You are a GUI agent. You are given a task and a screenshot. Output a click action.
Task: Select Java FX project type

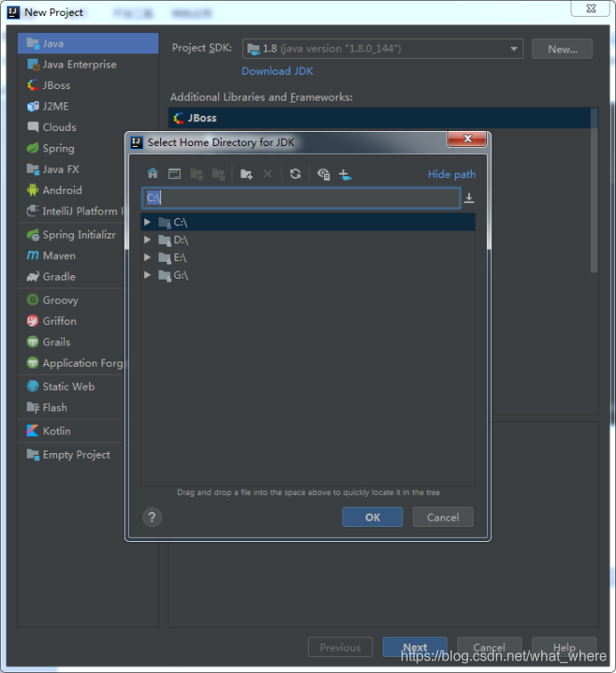tap(71, 169)
